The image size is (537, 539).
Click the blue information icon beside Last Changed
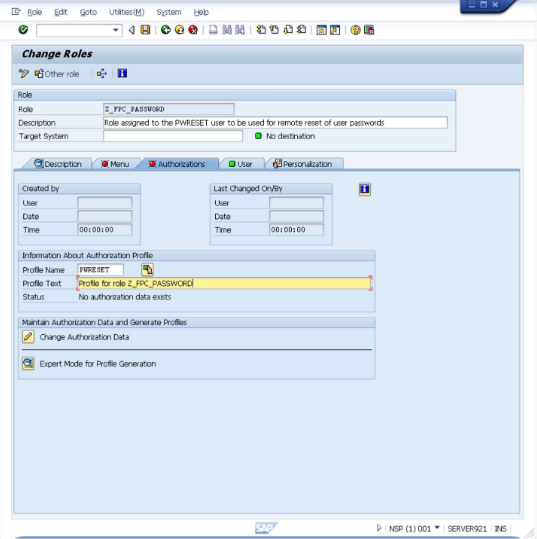coord(365,189)
